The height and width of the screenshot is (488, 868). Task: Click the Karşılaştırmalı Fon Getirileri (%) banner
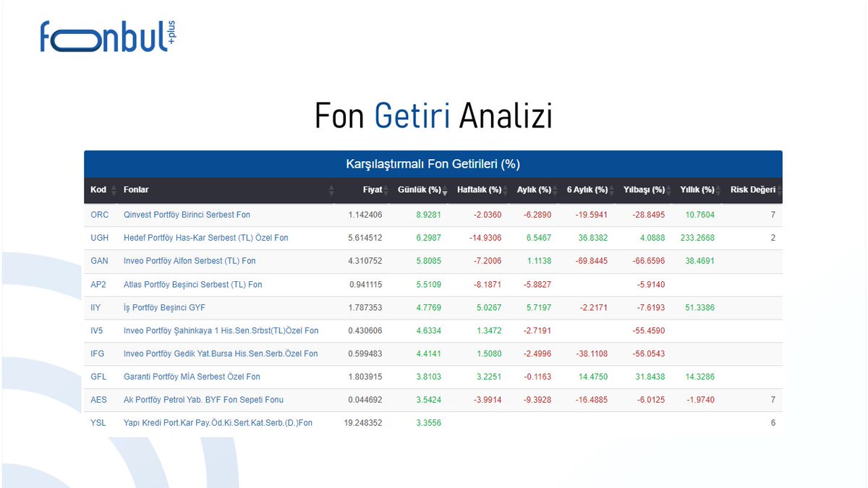(433, 164)
